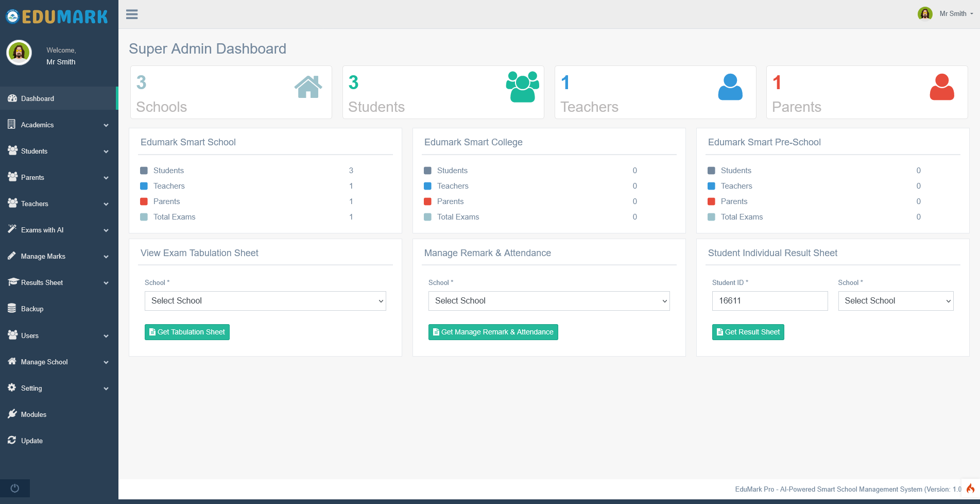Open the Dashboard from the sidebar
This screenshot has height=504, width=980.
click(37, 98)
